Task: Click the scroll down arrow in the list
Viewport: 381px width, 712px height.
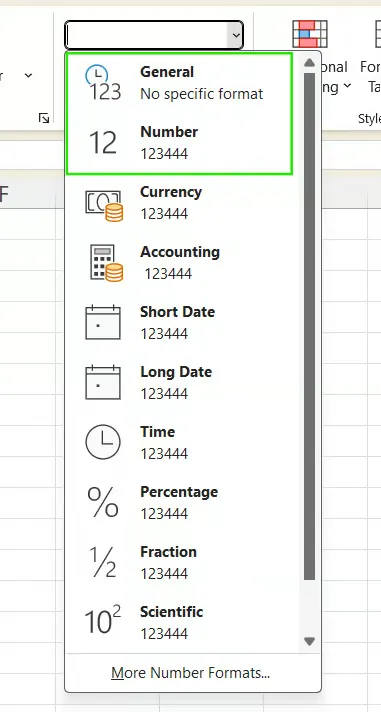Action: click(309, 642)
